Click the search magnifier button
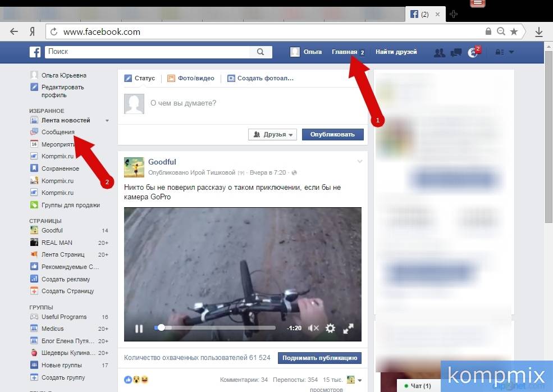Image resolution: width=553 pixels, height=392 pixels. pos(260,52)
